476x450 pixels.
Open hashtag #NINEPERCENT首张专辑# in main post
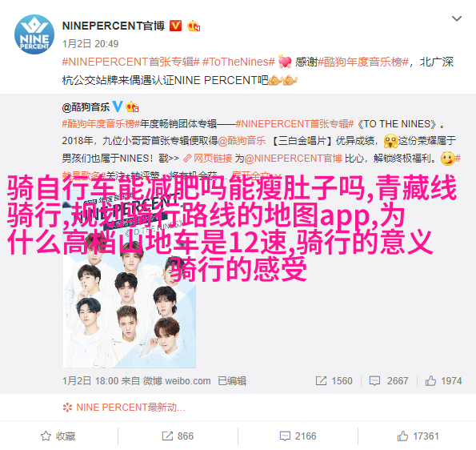coord(131,62)
